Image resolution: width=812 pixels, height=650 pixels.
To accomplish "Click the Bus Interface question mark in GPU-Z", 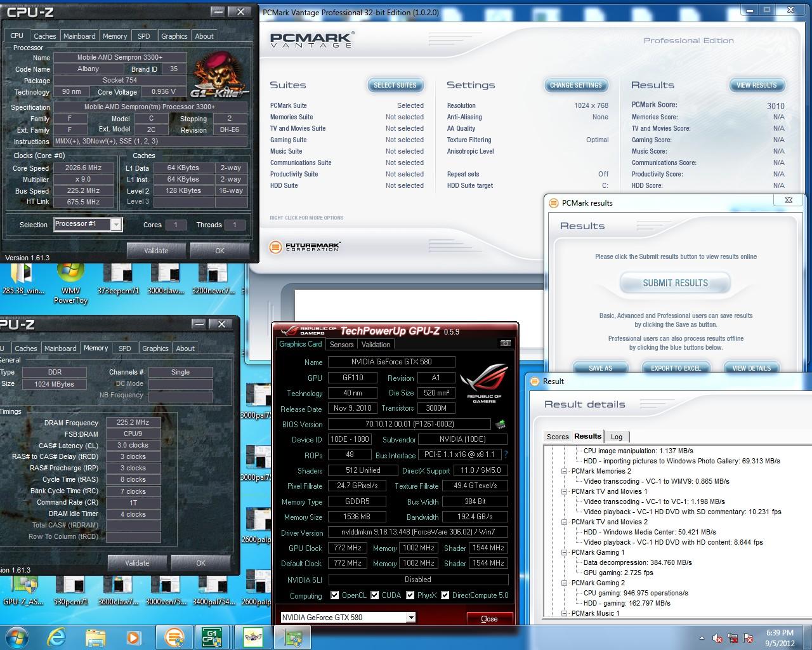I will pos(506,454).
